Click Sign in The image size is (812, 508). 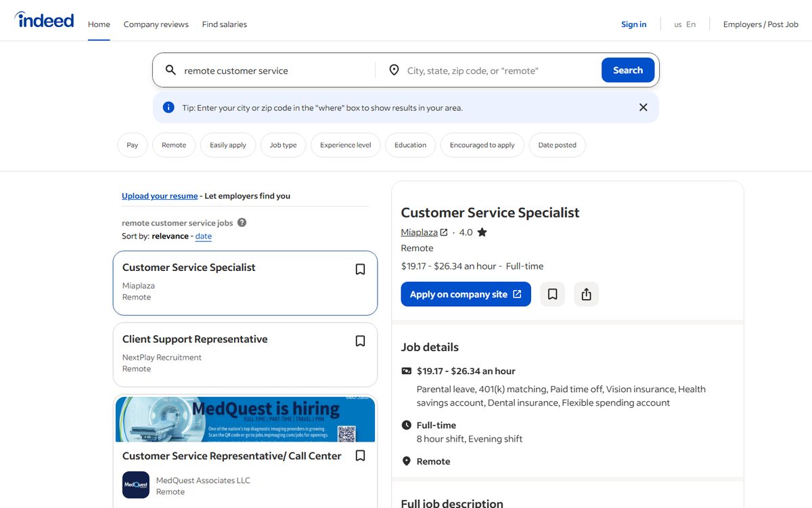(x=634, y=24)
